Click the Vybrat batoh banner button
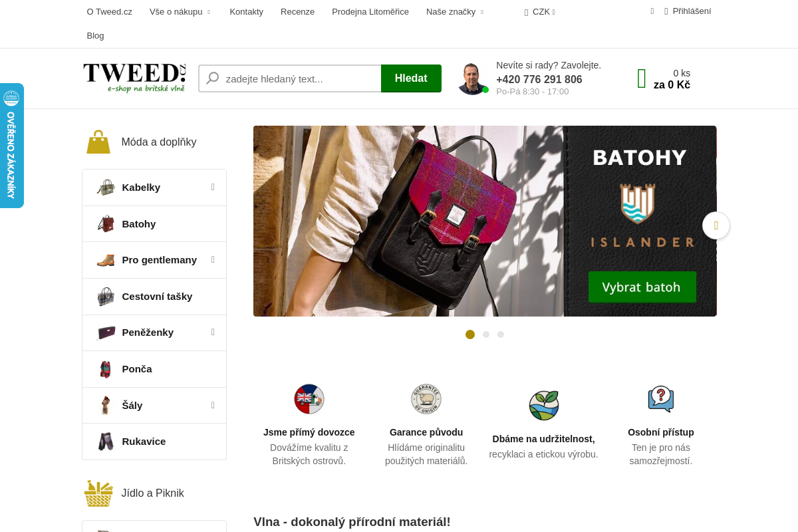 (642, 287)
